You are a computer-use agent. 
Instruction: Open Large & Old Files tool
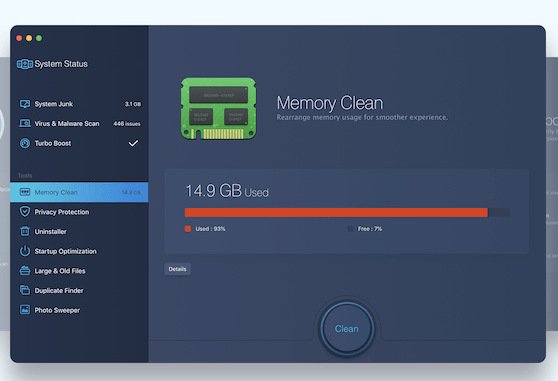(x=79, y=271)
